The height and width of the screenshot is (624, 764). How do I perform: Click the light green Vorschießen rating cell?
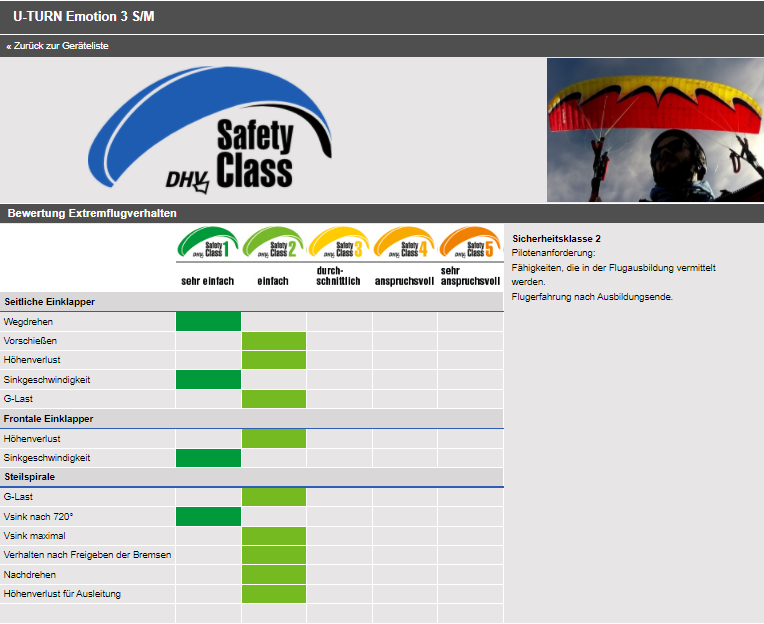coord(274,341)
